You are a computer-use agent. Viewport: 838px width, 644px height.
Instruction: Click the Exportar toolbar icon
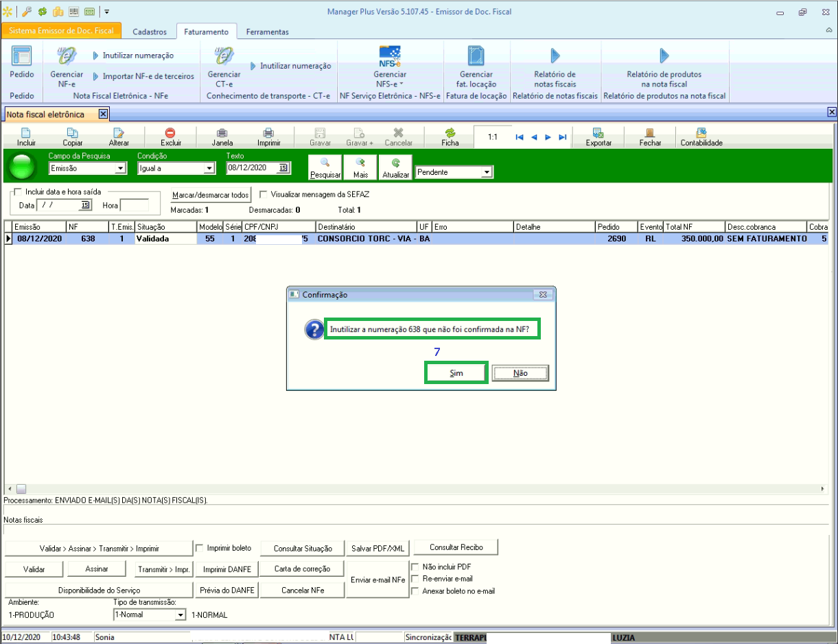coord(598,134)
